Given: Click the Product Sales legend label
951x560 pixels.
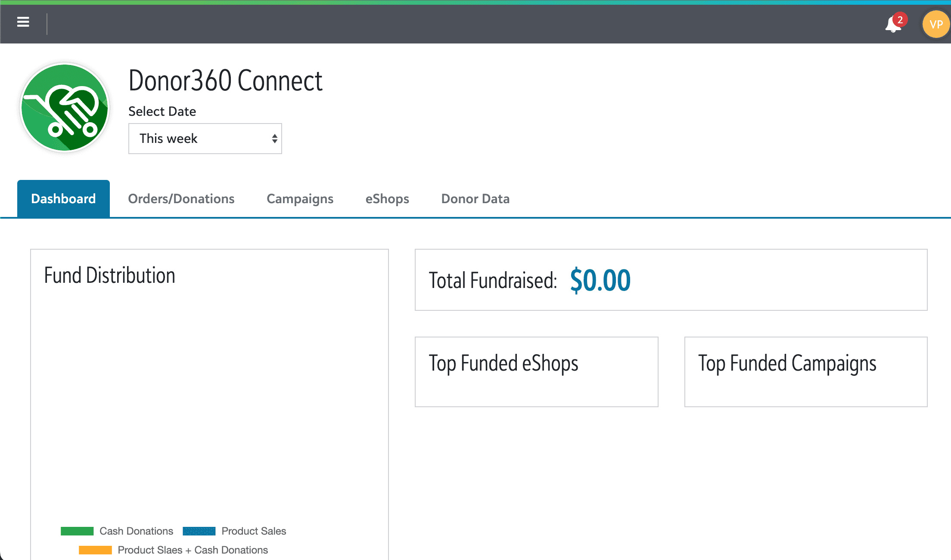Looking at the screenshot, I should pyautogui.click(x=254, y=531).
